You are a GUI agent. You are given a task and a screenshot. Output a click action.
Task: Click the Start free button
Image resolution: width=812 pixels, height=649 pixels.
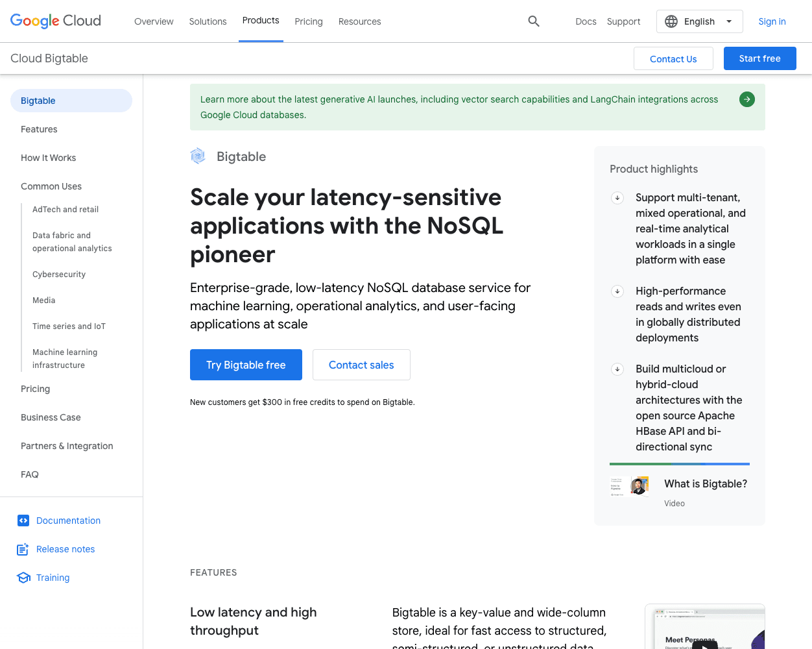point(760,58)
